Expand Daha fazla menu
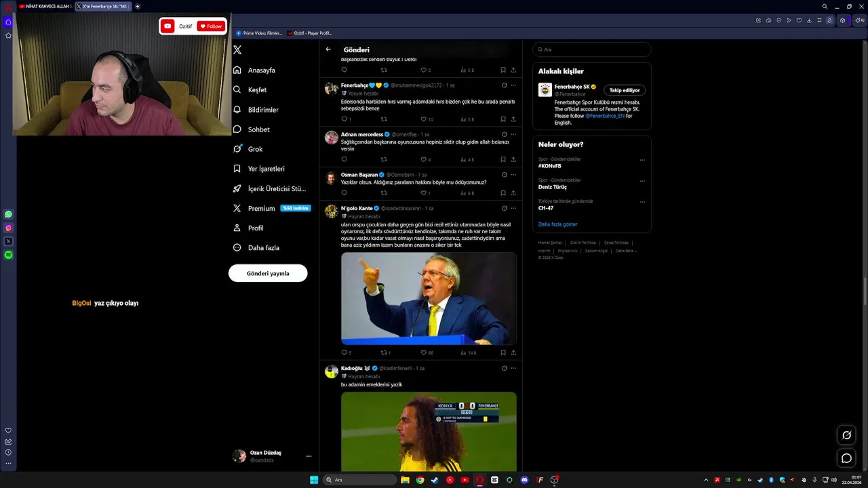Viewport: 868px width, 488px height. pyautogui.click(x=256, y=247)
